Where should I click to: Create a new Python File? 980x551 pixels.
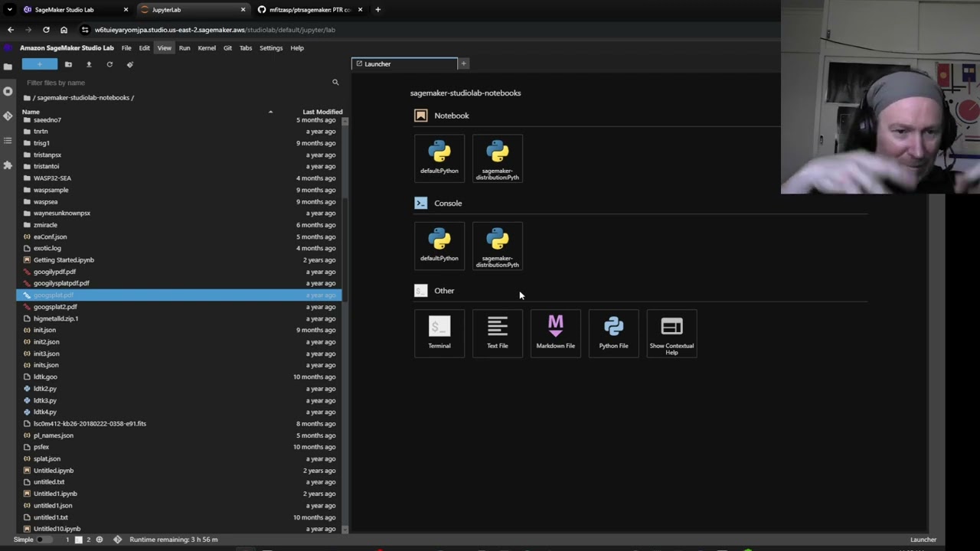point(614,333)
